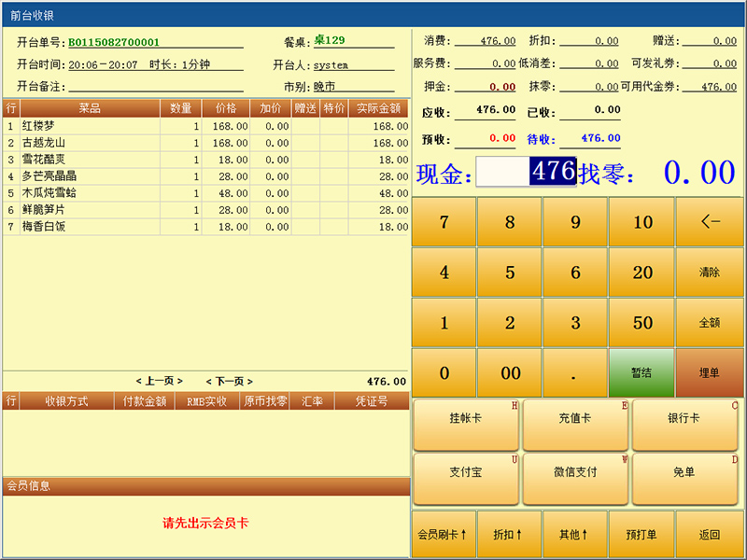Click the 现金 cash input field

[x=526, y=172]
